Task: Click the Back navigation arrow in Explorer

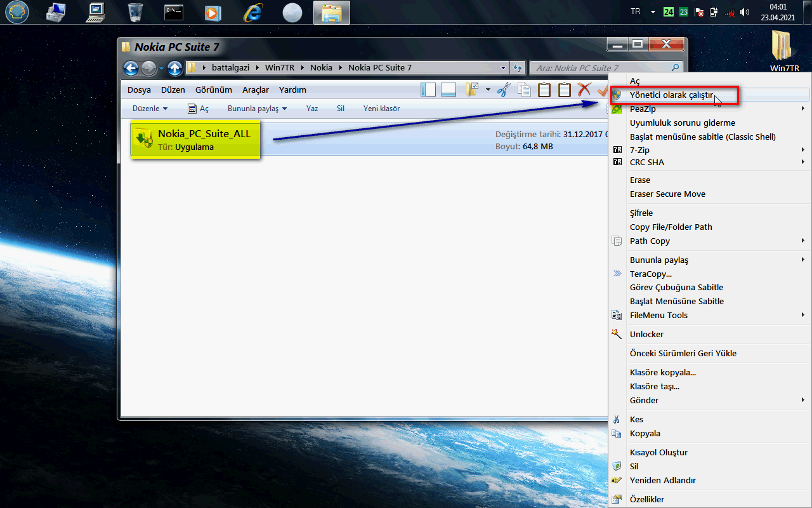Action: tap(131, 68)
